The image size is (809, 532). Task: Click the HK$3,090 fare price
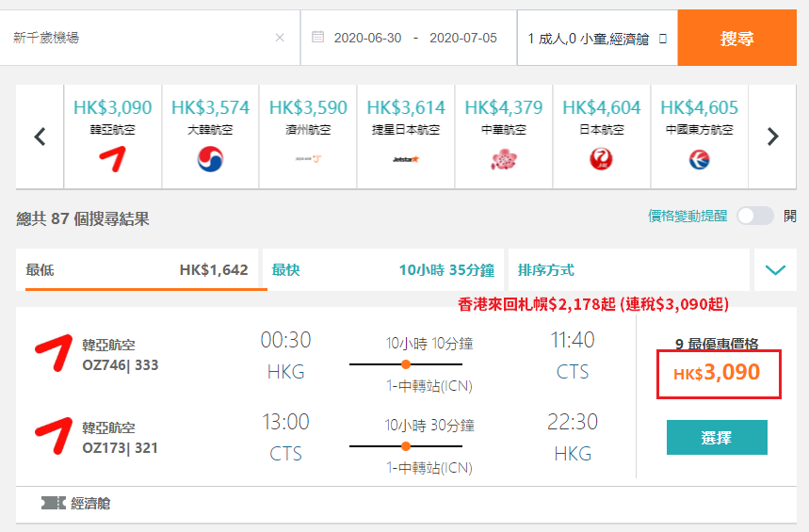[719, 373]
